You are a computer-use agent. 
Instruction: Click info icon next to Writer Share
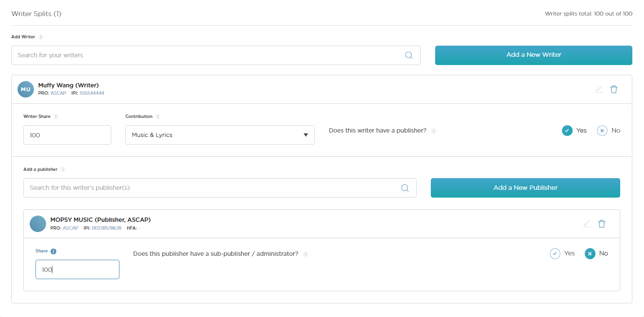point(56,117)
